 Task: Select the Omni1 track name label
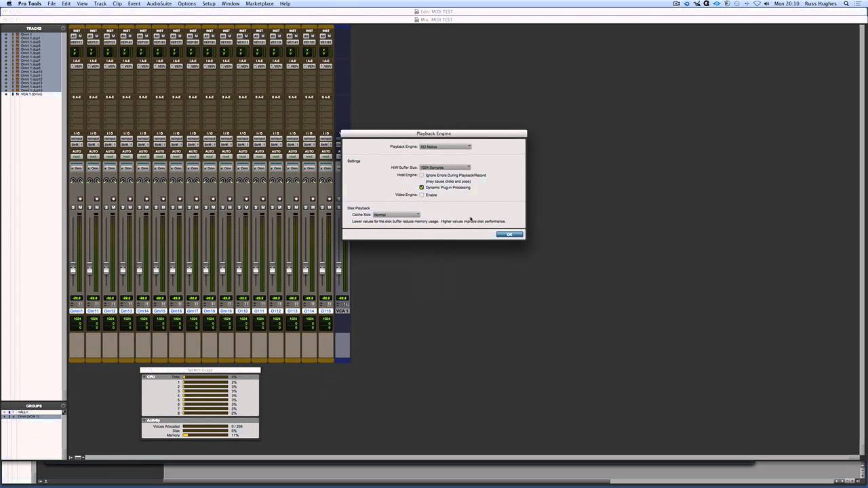pos(77,311)
